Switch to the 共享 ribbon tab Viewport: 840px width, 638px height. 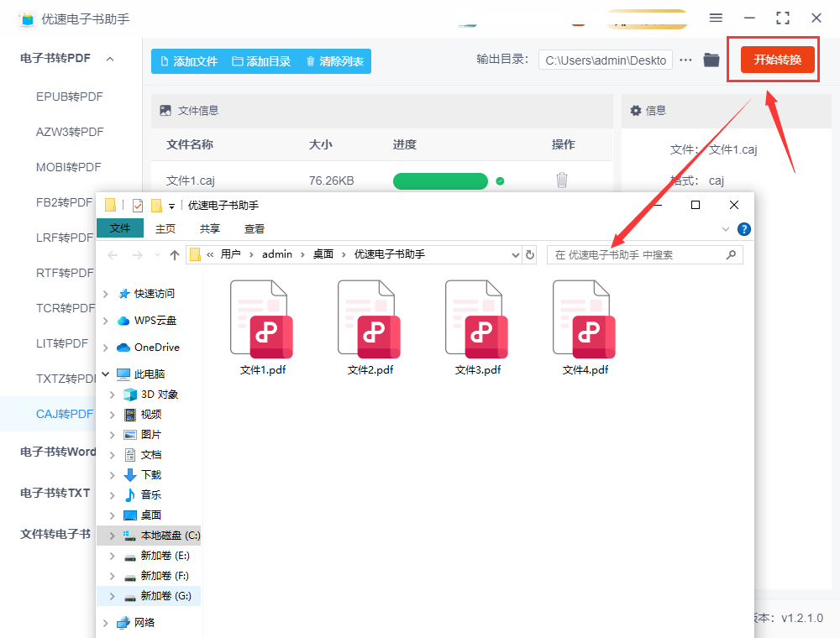[209, 228]
